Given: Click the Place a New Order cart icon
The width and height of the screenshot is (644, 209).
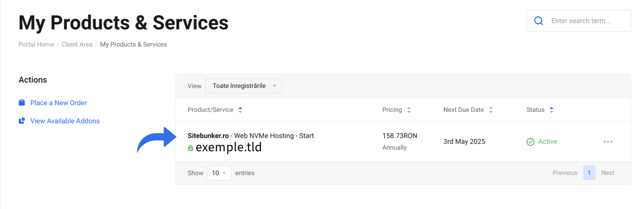Looking at the screenshot, I should (x=22, y=103).
